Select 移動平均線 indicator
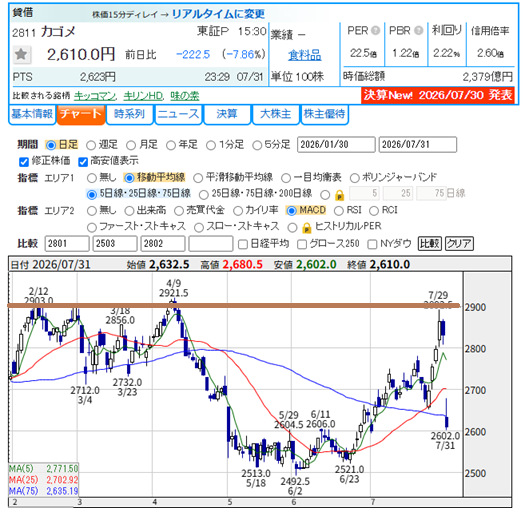Screen dimensions: 525x508 click(x=129, y=178)
